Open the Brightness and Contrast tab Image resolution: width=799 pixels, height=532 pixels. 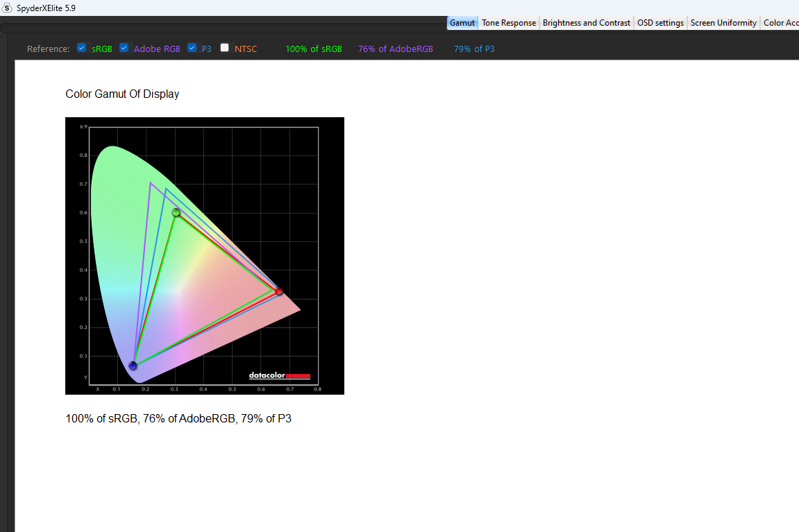(x=587, y=23)
